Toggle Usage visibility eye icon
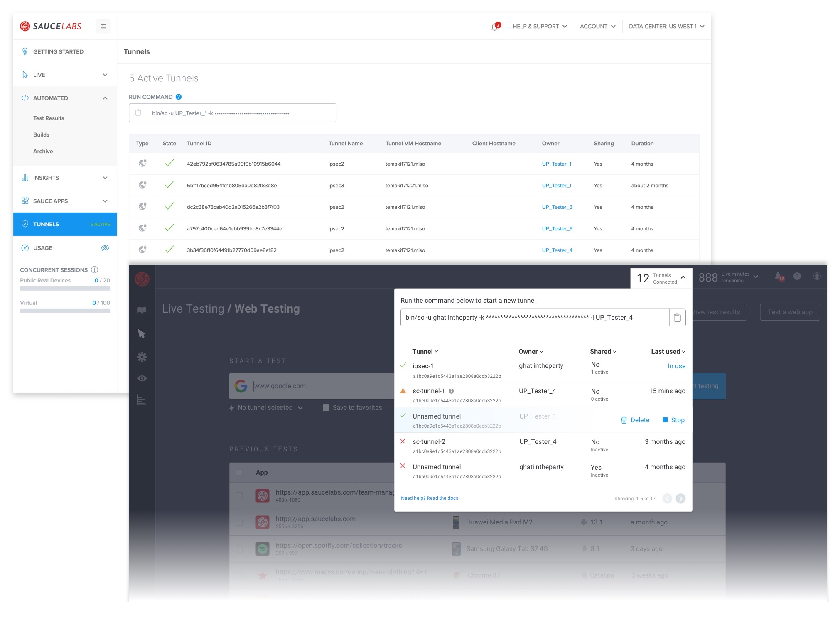 [105, 248]
